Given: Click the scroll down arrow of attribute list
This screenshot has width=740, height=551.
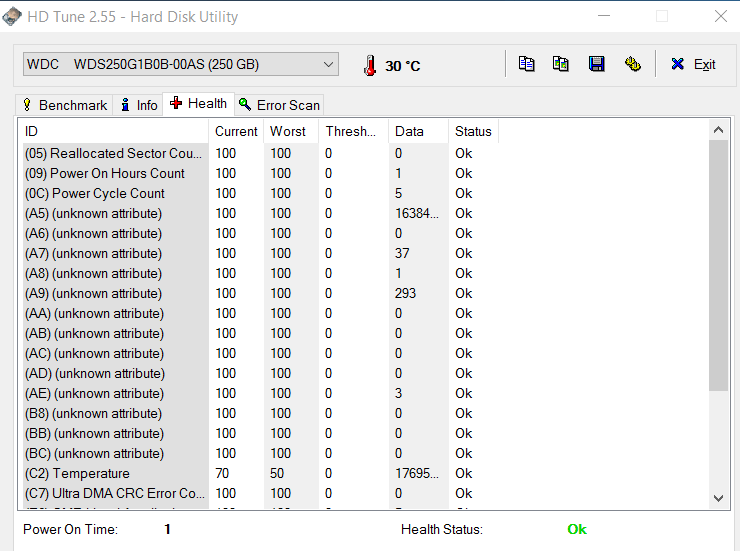Looking at the screenshot, I should 718,498.
